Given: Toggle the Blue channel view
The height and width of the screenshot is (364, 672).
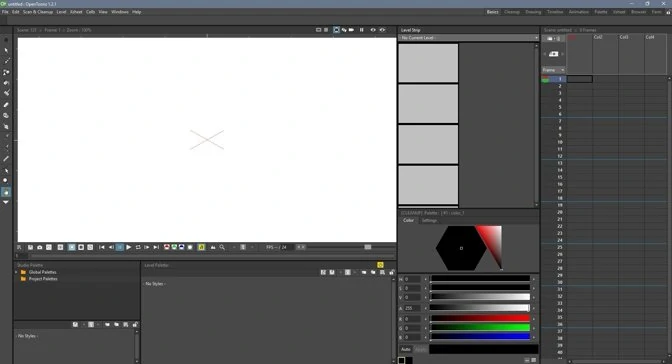Looking at the screenshot, I should click(182, 247).
